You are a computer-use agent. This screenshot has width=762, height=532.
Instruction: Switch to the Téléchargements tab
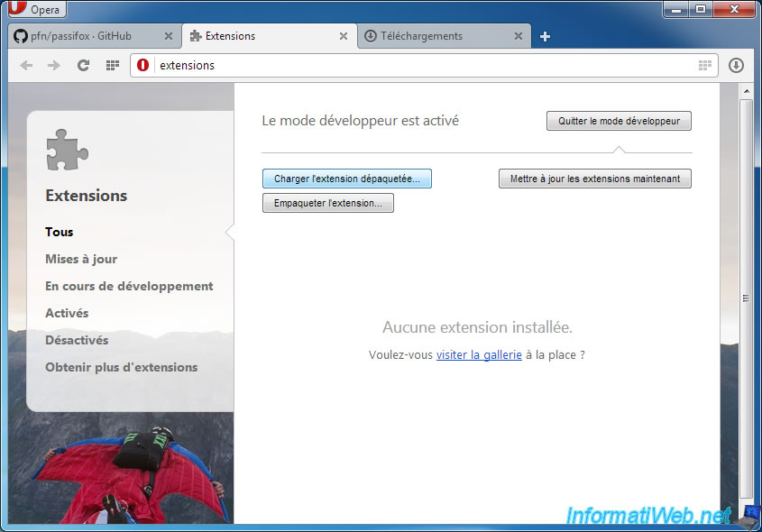[x=445, y=36]
